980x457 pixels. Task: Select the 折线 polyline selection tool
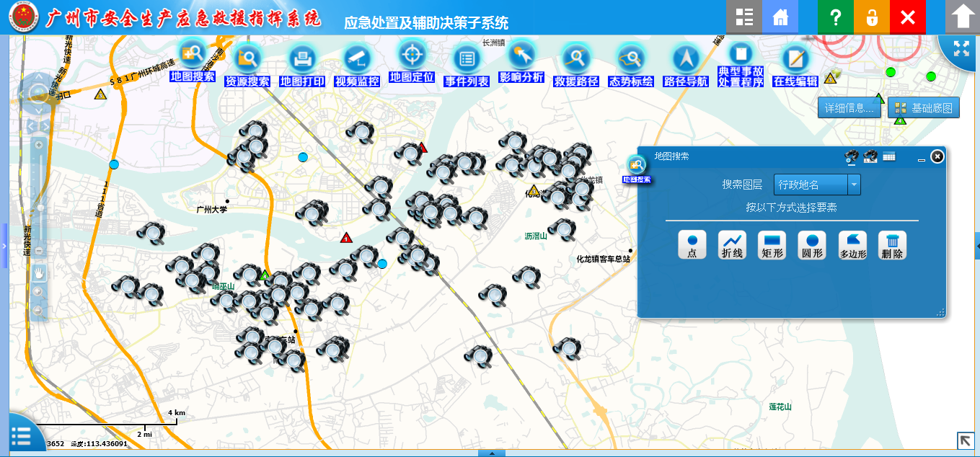[x=733, y=245]
